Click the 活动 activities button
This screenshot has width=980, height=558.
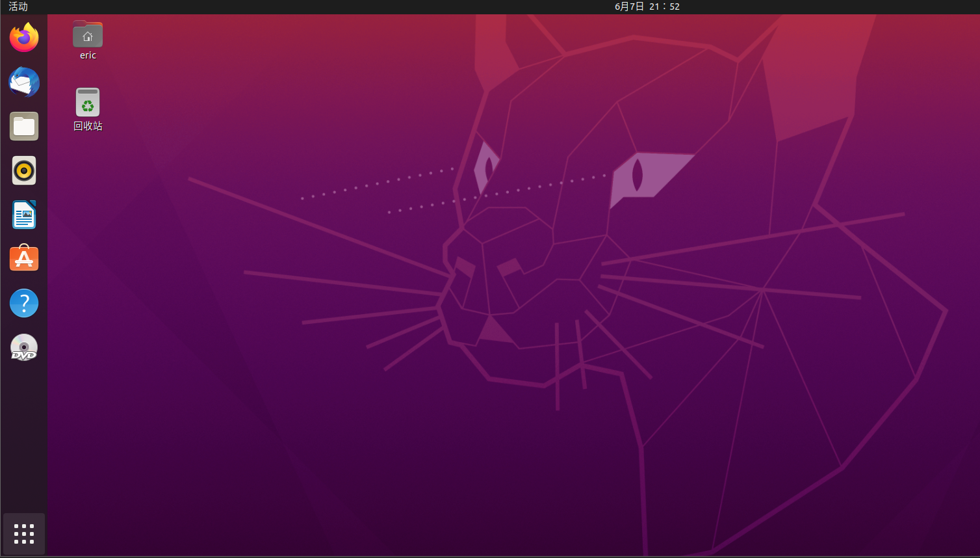(18, 7)
